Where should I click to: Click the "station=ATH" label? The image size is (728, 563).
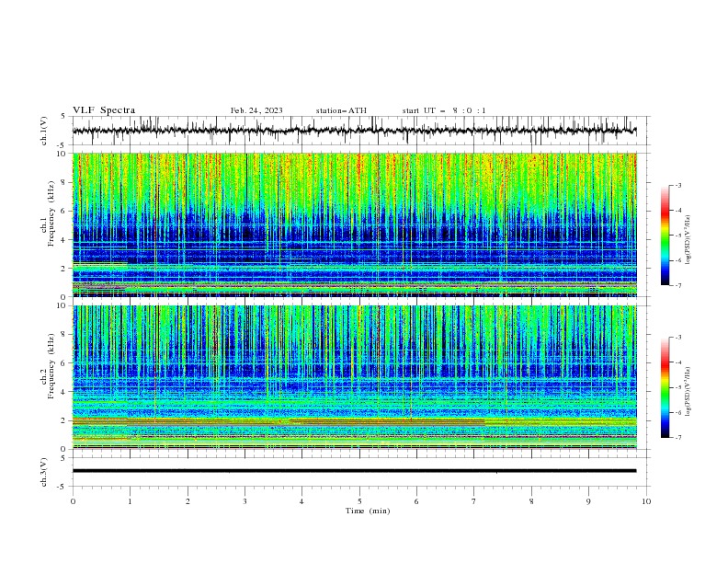341,110
